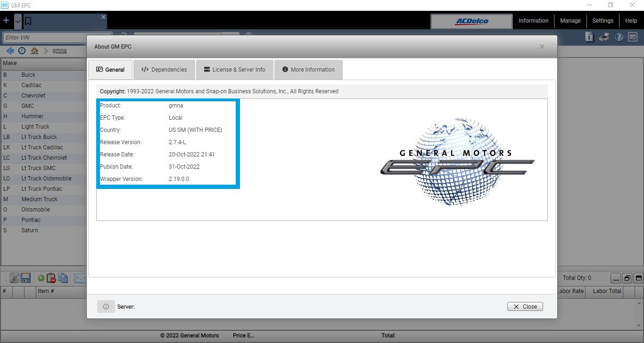Screen dimensions: 644x343
Task: Add a new tab with plus icon
Action: tap(6, 21)
